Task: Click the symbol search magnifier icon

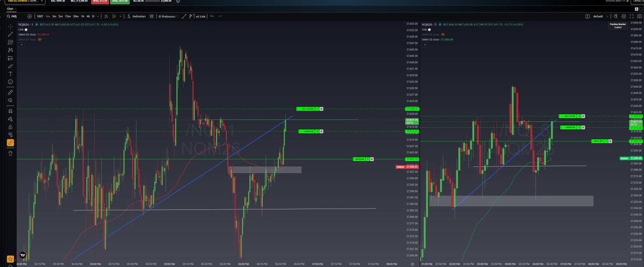Action: click(x=10, y=17)
